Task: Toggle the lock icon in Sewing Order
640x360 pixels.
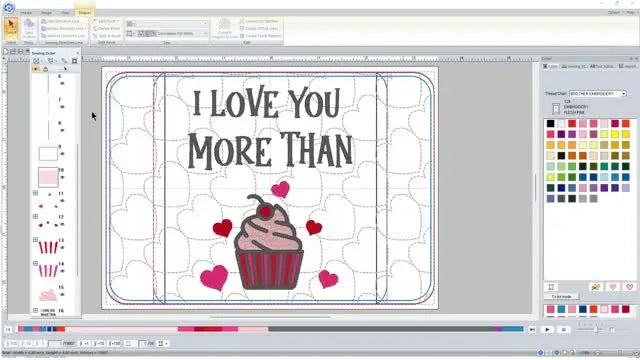Action: tap(46, 69)
